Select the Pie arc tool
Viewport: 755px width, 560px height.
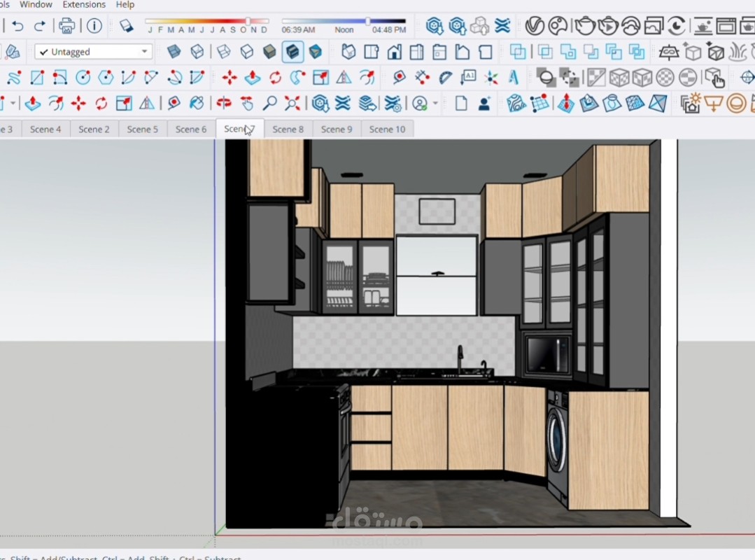pos(197,78)
